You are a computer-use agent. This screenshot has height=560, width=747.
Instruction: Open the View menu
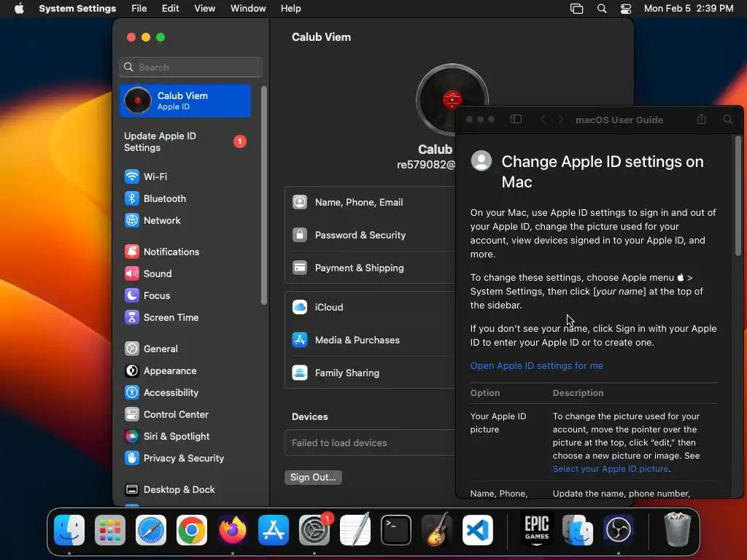coord(204,9)
